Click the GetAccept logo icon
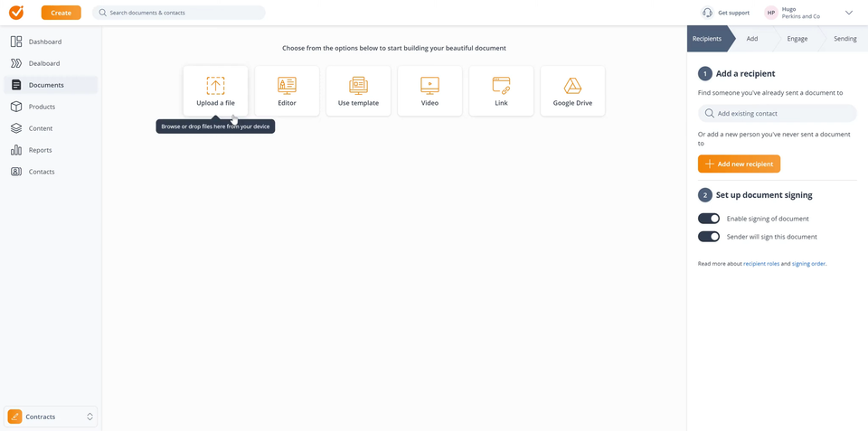 pyautogui.click(x=16, y=13)
